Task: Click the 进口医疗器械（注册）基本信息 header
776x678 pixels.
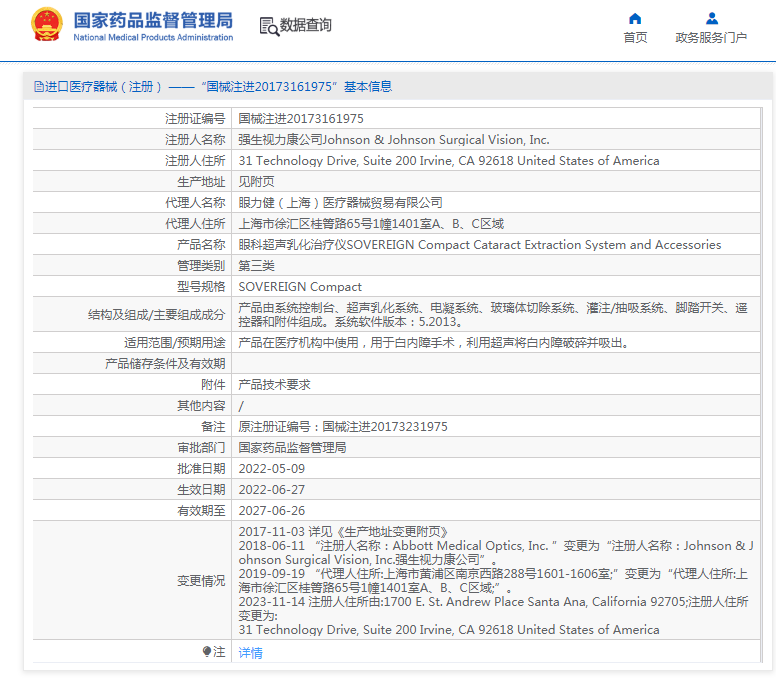Action: click(213, 87)
